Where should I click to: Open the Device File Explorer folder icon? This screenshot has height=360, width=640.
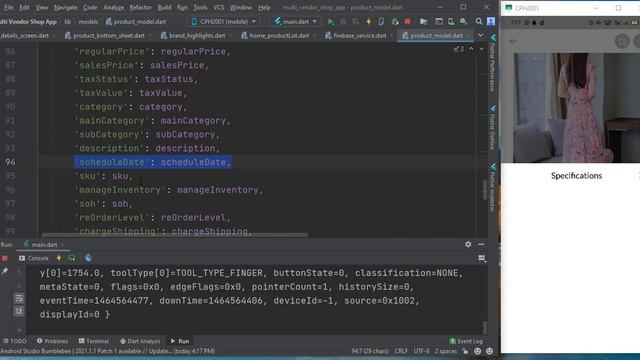(x=424, y=21)
